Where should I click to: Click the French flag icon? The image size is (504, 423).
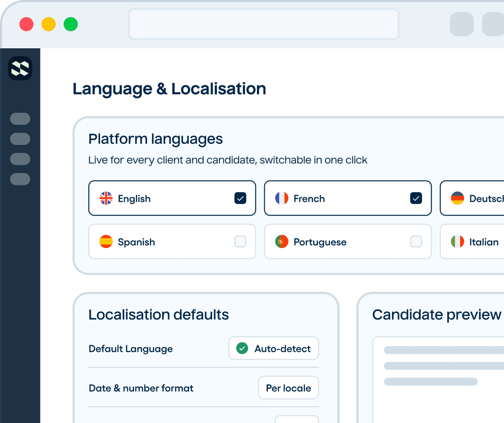click(282, 198)
